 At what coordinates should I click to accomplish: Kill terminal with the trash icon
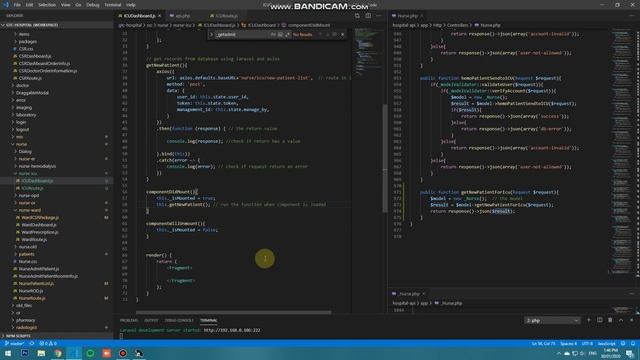(x=610, y=320)
